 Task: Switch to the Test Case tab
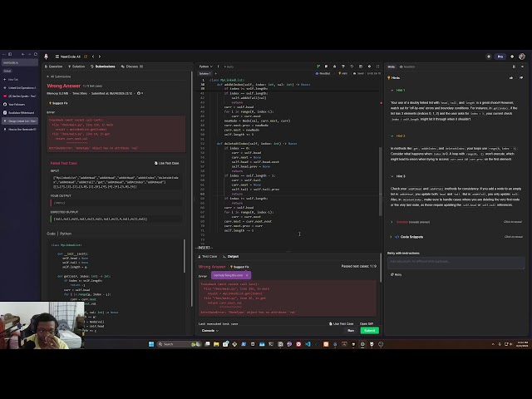coord(207,257)
